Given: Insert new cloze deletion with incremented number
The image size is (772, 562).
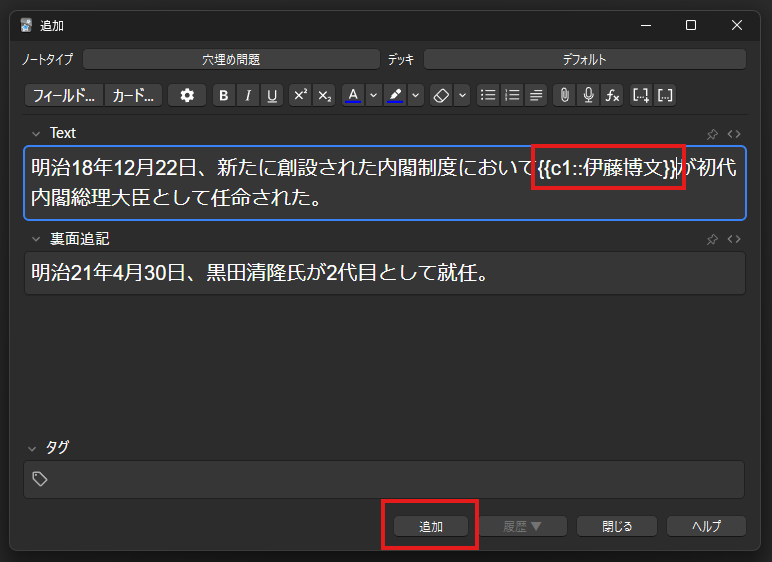Looking at the screenshot, I should click(x=641, y=96).
